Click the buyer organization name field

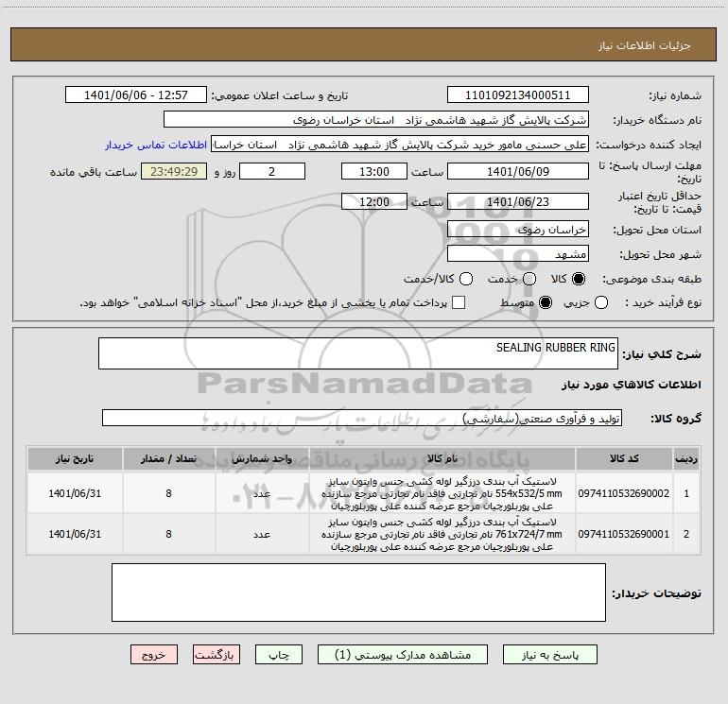[376, 120]
